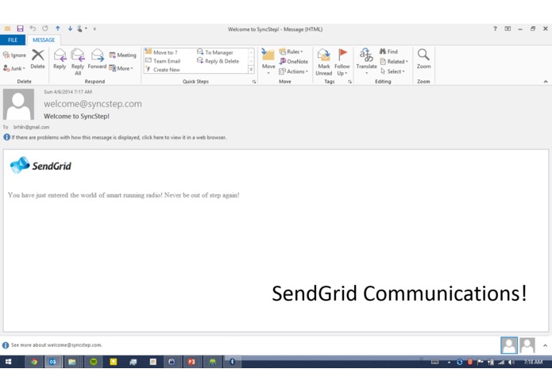Screen dimensions: 552x392
Task: Select second contact photo in people pane
Action: point(527,345)
